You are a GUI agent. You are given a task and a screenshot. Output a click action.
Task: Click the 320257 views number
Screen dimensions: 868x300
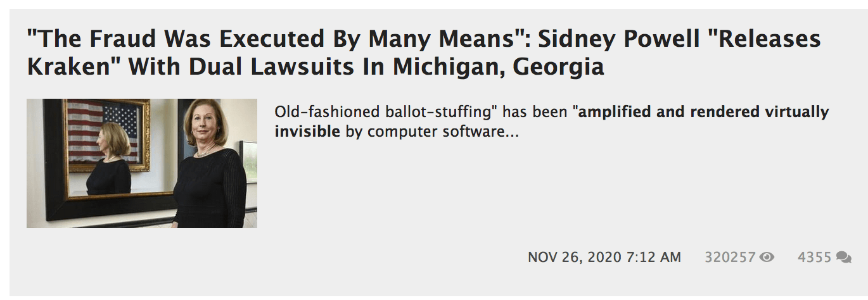730,258
